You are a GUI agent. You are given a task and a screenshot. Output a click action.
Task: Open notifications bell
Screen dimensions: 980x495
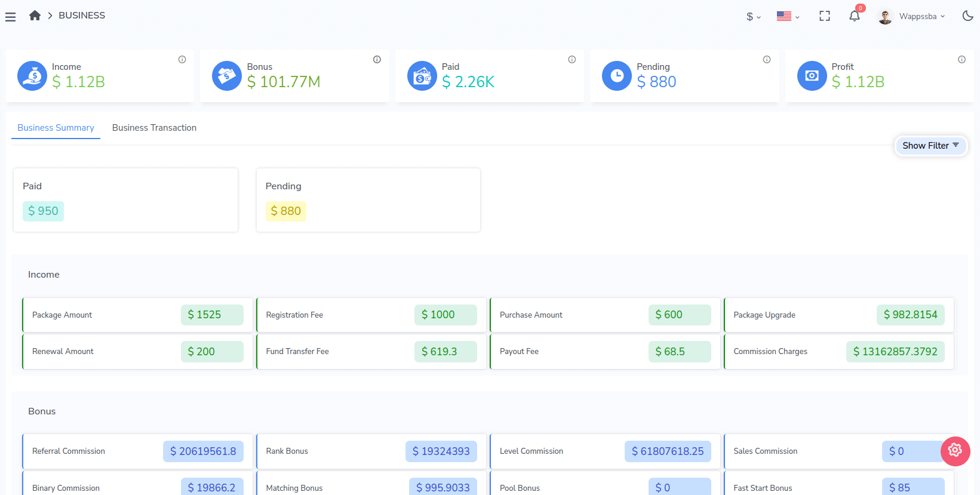point(855,16)
